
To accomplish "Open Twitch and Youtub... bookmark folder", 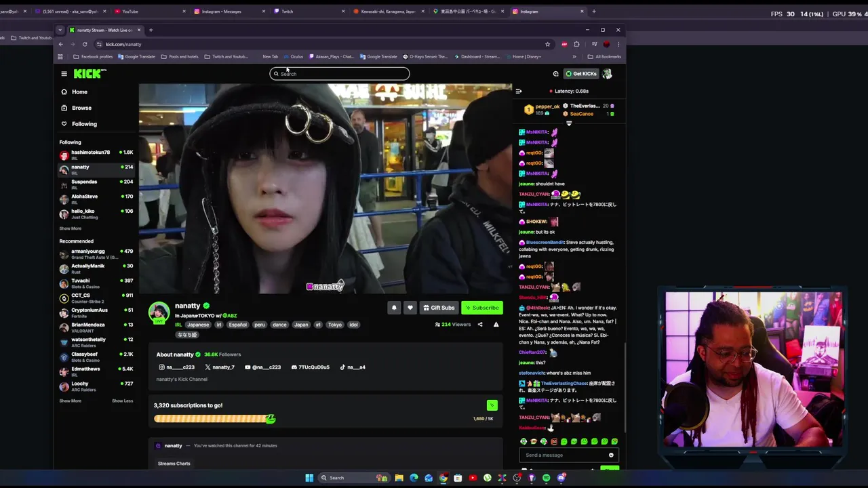I will coord(226,57).
